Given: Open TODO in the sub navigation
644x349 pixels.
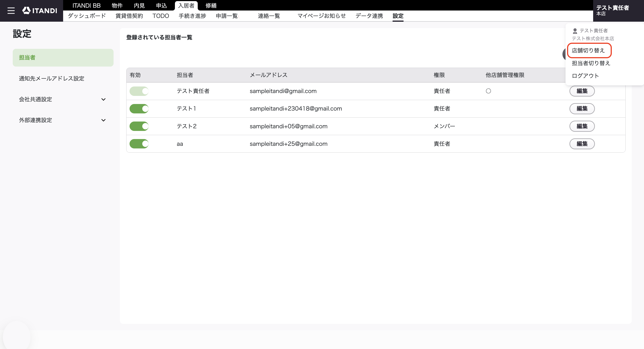Looking at the screenshot, I should [161, 16].
